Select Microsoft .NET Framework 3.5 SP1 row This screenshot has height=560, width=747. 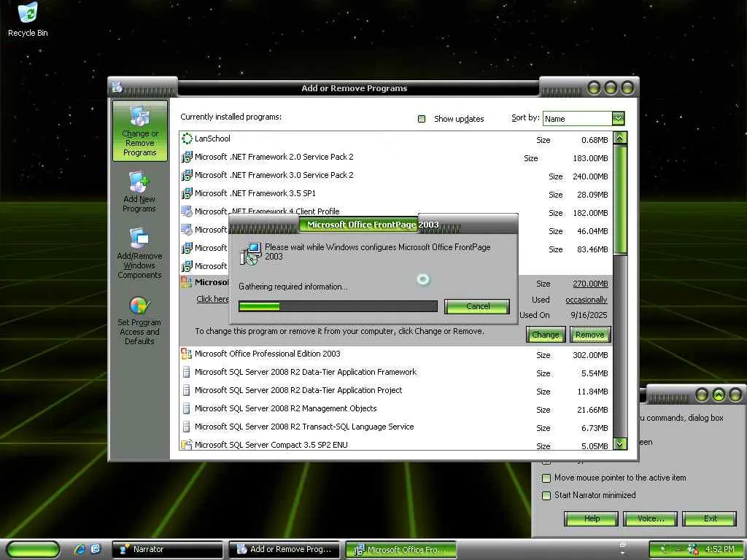(396, 194)
